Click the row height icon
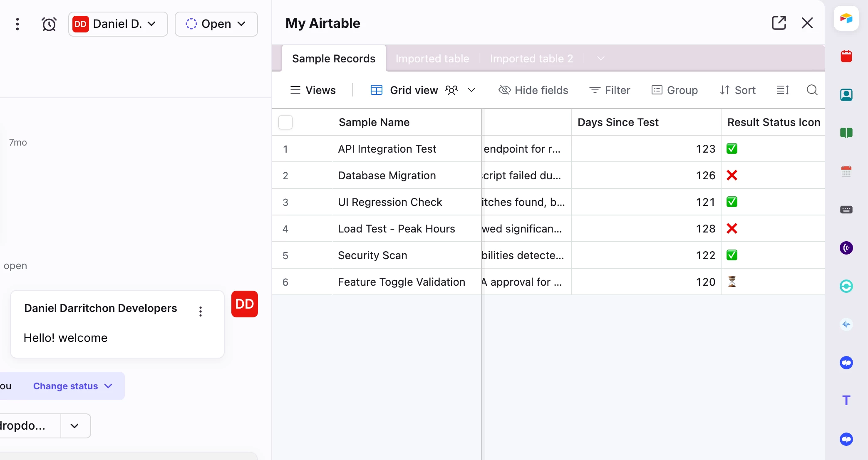Screen dimensions: 868x460 (x=783, y=90)
